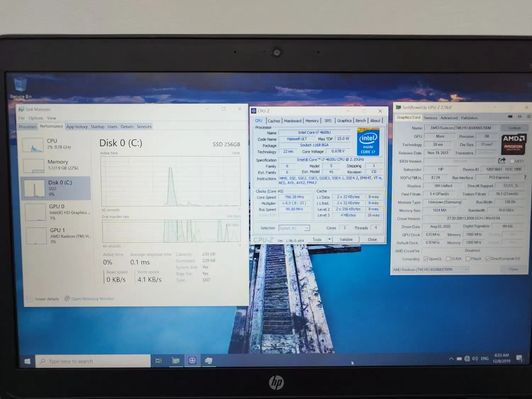Toggle the UEFI checkbox in GPU-Z

pyautogui.click(x=512, y=160)
